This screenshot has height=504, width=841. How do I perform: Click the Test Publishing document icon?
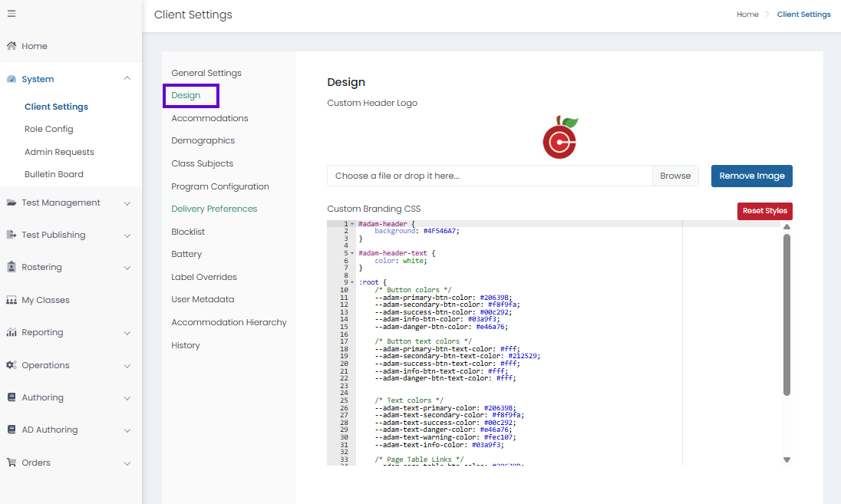click(12, 234)
